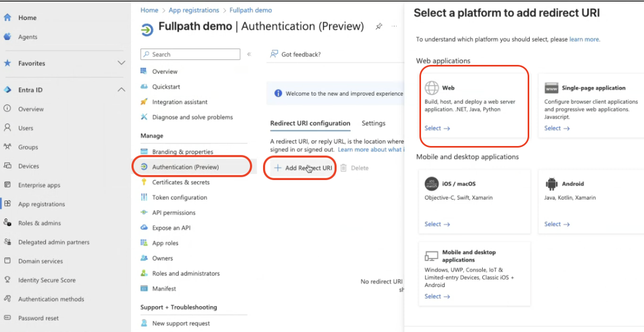
Task: Click the Got feedback icon
Action: pyautogui.click(x=274, y=54)
